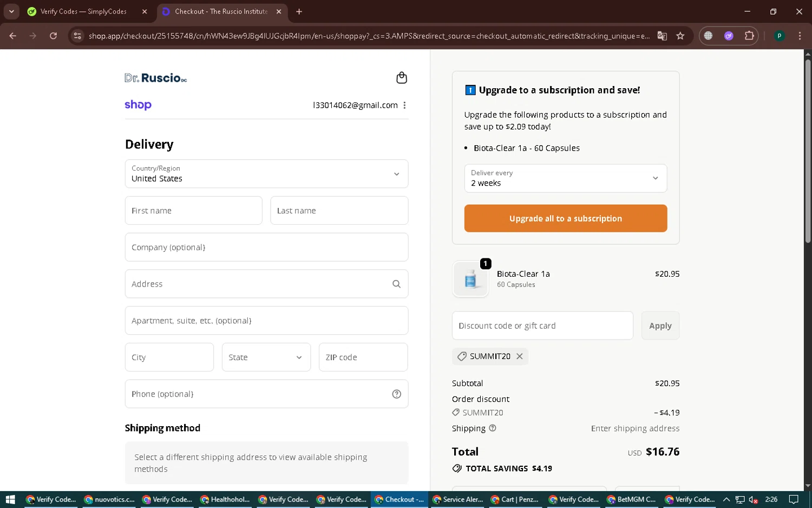Screen dimensions: 812x508
Task: Click the purple SimplyCodes extension icon
Action: [x=729, y=36]
